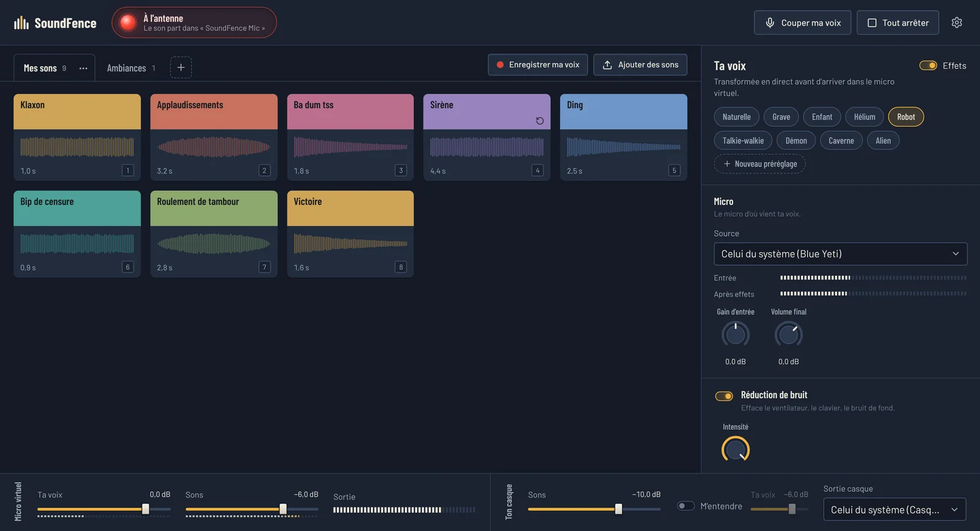Click Enregistrer ma voix button
Viewport: 980px width, 531px height.
click(x=538, y=65)
